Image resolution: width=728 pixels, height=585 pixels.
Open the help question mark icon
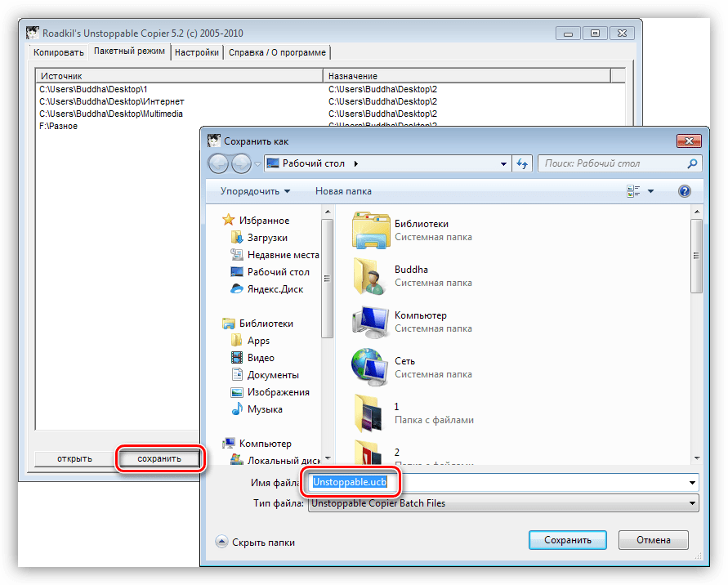685,191
